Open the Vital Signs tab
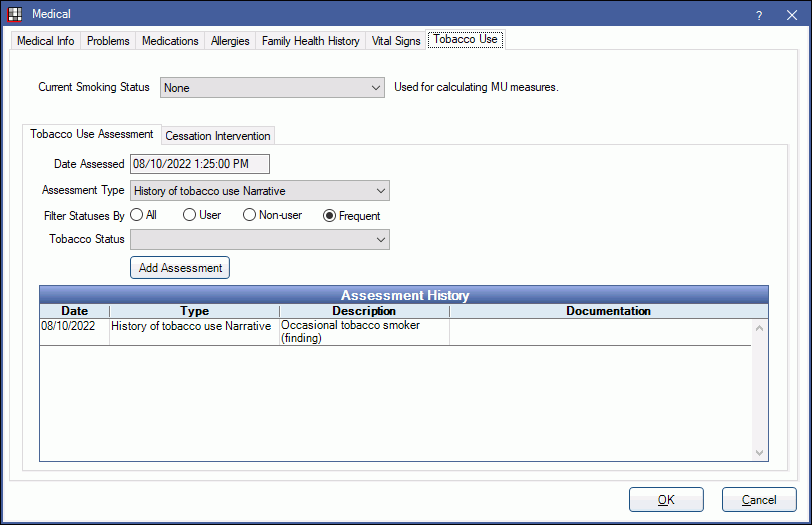 click(394, 41)
